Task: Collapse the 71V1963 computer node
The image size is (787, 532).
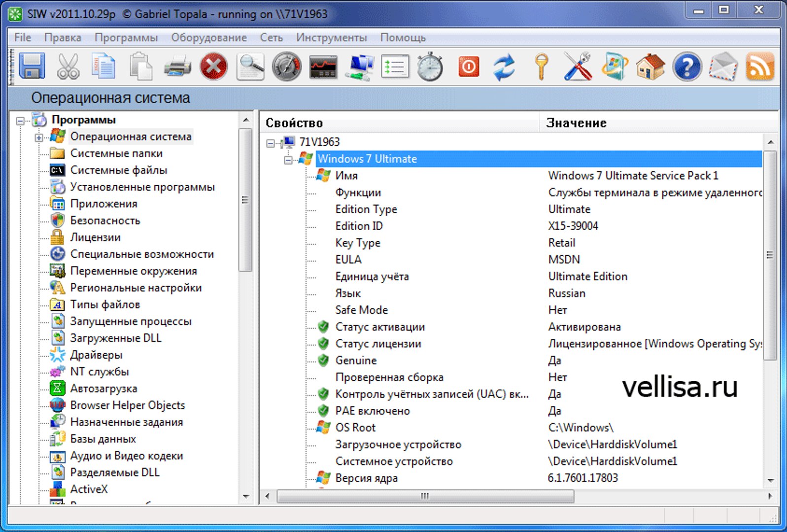Action: [x=271, y=143]
